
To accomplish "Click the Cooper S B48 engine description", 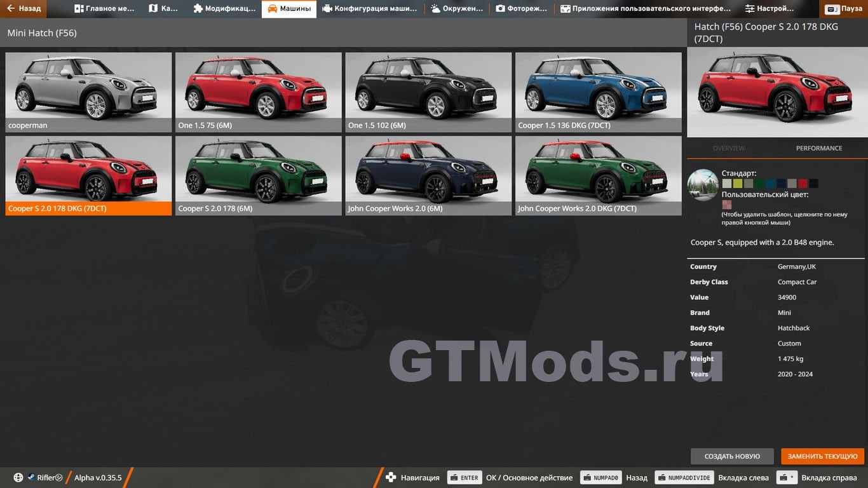I will [762, 242].
